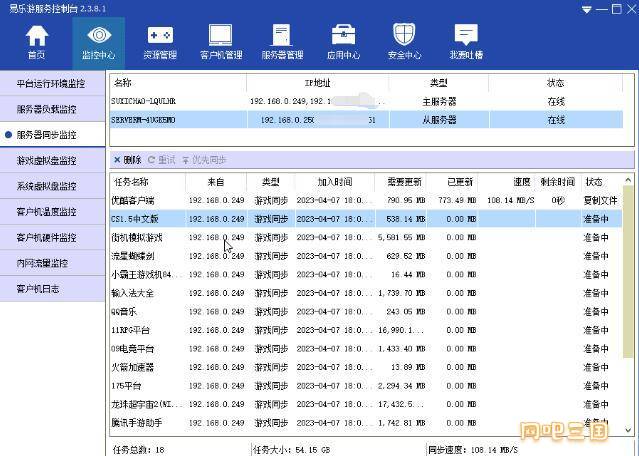Image resolution: width=639 pixels, height=456 pixels.
Task: Sort tasks by 任务名称 column
Action: tap(148, 182)
